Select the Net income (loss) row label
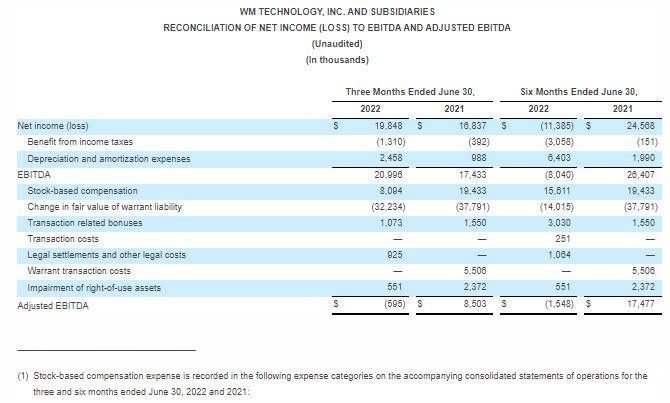The width and height of the screenshot is (670, 403). (x=53, y=126)
